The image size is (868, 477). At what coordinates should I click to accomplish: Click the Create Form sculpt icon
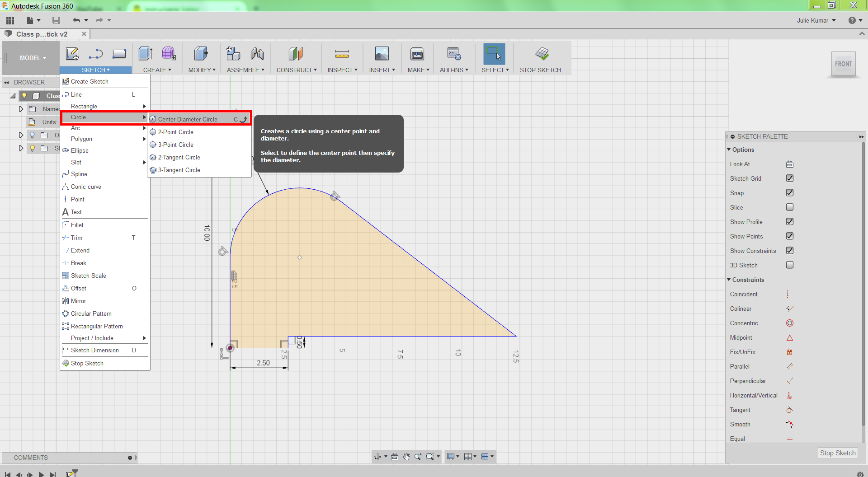(169, 54)
